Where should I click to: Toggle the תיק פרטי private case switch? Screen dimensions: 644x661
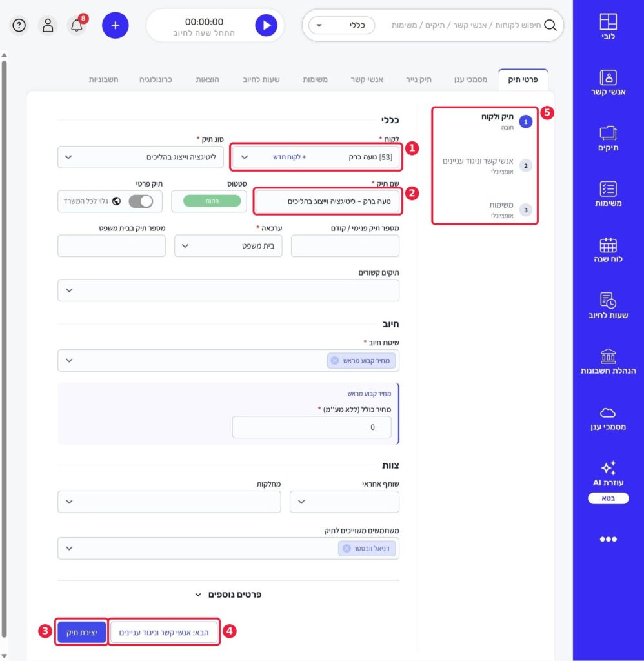[141, 201]
